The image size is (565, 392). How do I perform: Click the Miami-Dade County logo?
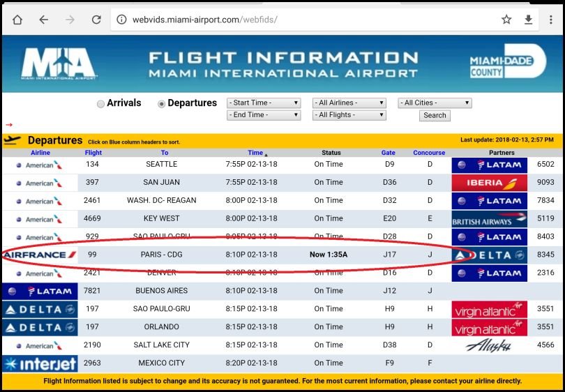click(x=508, y=61)
